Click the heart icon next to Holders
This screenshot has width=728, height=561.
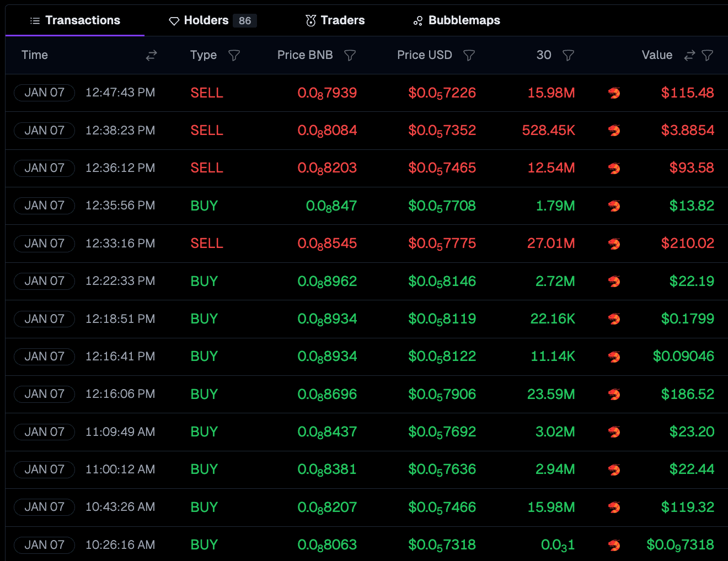pyautogui.click(x=174, y=20)
